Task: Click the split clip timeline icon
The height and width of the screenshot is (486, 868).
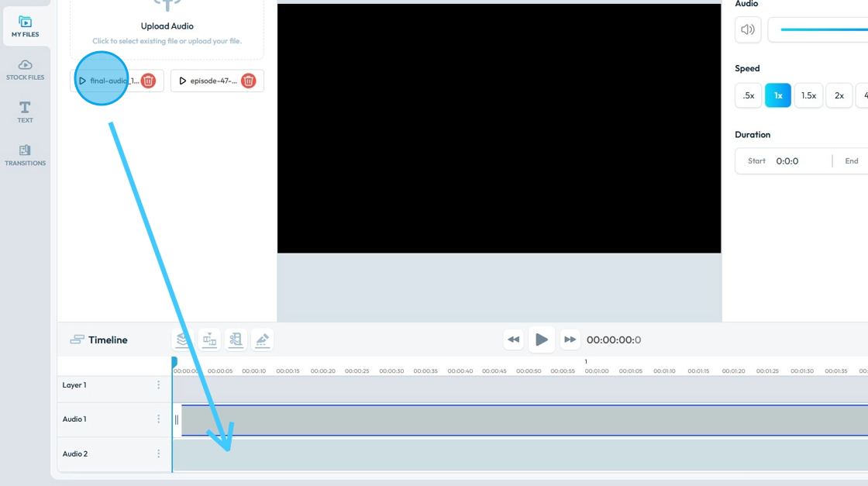Action: pos(209,340)
